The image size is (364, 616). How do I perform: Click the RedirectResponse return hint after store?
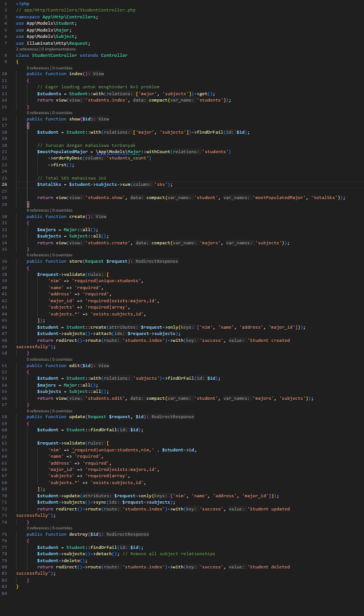pos(156,261)
